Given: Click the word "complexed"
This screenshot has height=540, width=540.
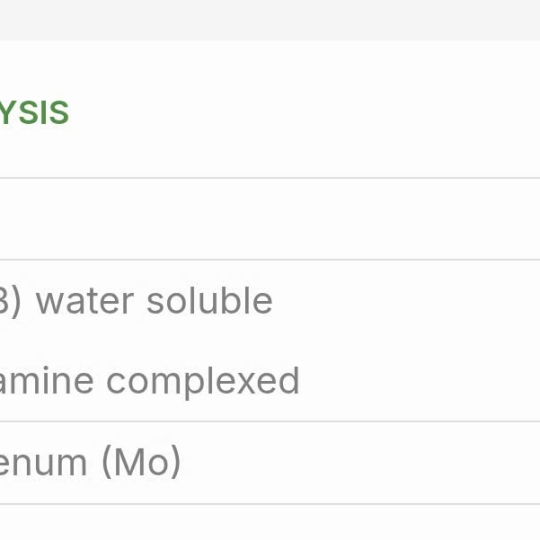Looking at the screenshot, I should tap(203, 383).
